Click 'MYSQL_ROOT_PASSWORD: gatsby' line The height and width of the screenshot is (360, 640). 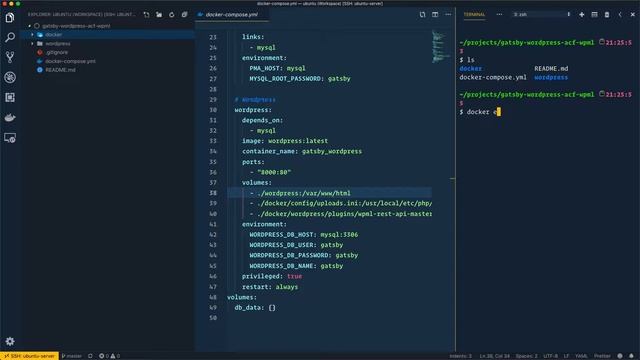pos(300,79)
